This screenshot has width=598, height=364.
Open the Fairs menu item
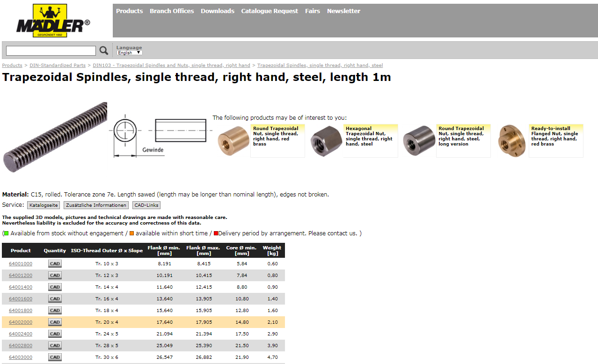coord(313,11)
